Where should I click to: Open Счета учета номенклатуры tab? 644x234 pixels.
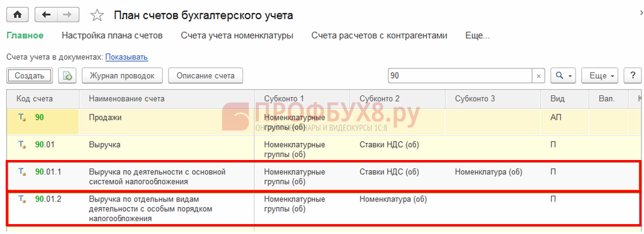coord(237,35)
